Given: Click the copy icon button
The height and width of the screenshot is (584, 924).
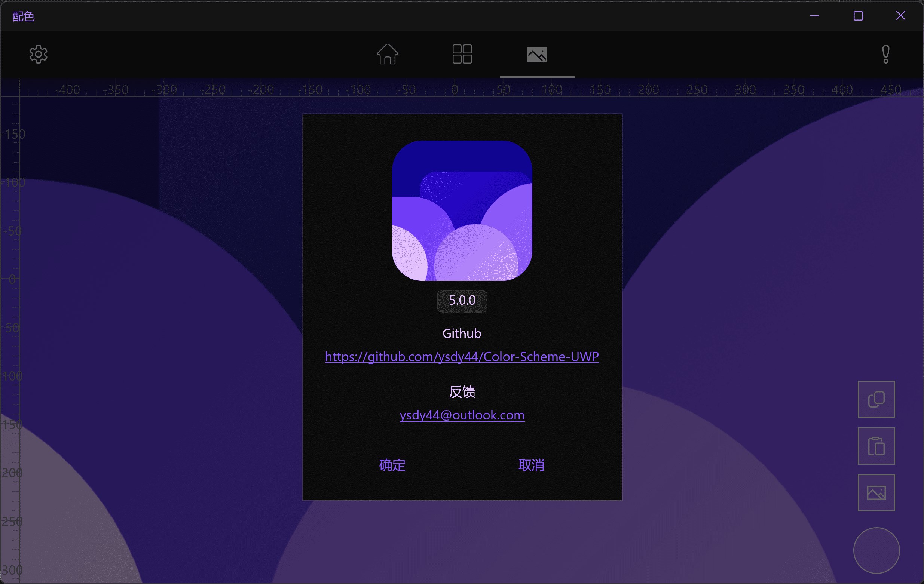Looking at the screenshot, I should tap(876, 399).
